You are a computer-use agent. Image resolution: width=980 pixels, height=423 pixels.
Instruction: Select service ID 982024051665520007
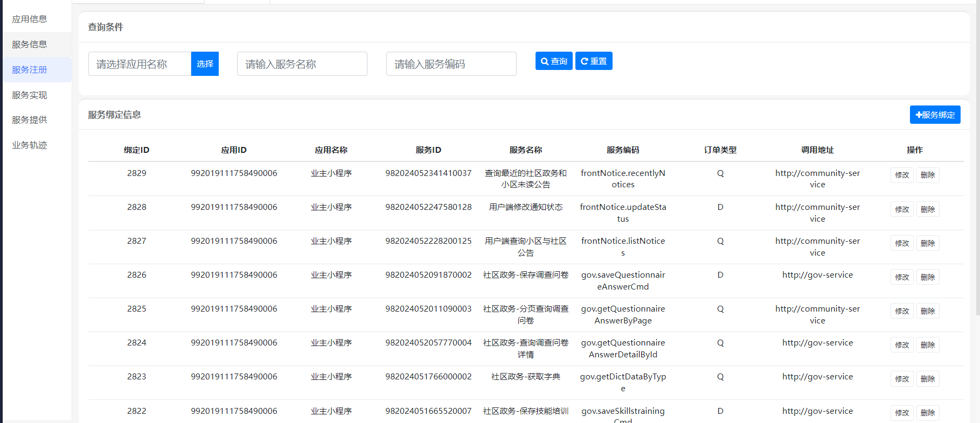[428, 411]
